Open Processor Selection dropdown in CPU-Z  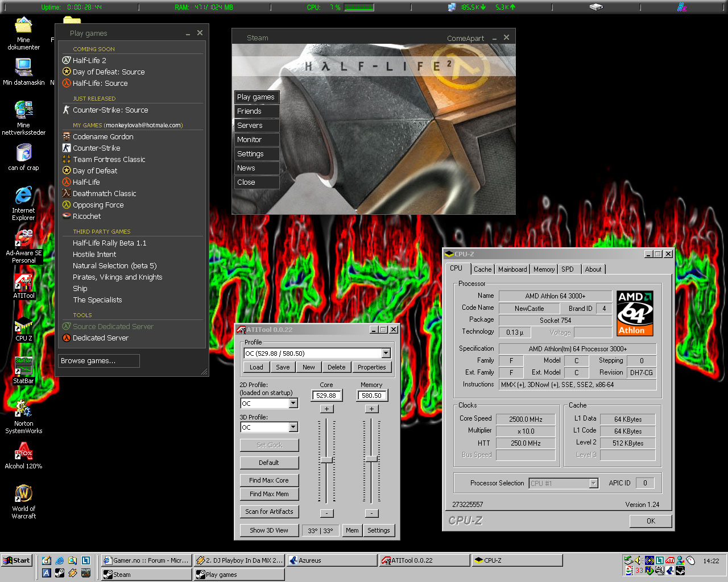[593, 483]
